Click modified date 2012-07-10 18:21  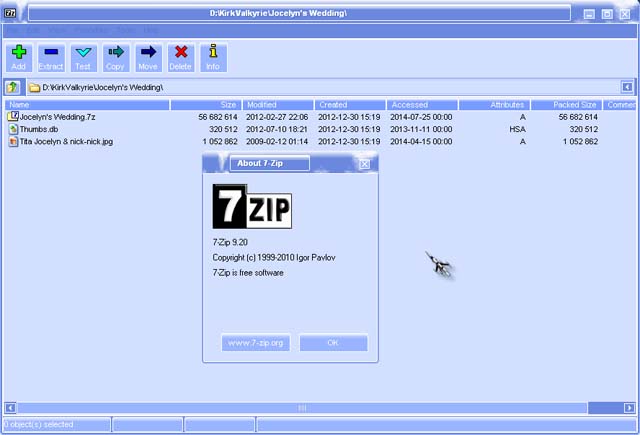[x=277, y=129]
